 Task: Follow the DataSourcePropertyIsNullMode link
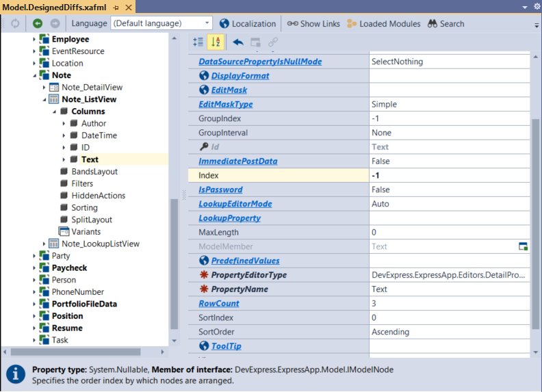pyautogui.click(x=260, y=62)
